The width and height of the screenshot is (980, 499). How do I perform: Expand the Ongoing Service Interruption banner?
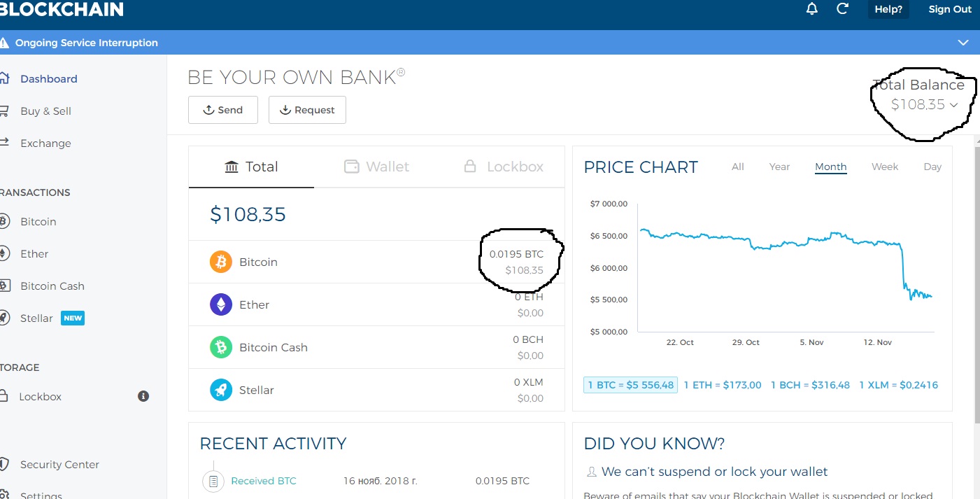(964, 43)
